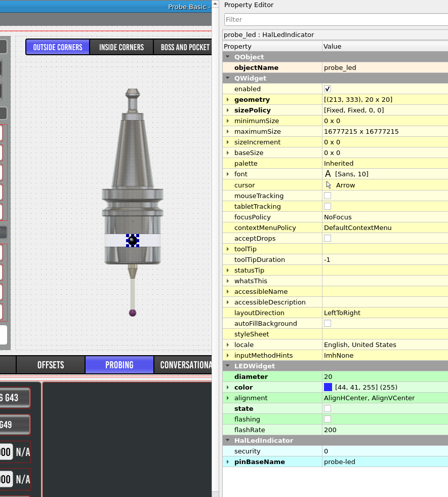448x497 pixels.
Task: Open the Boss and Pocket tab
Action: pyautogui.click(x=185, y=47)
